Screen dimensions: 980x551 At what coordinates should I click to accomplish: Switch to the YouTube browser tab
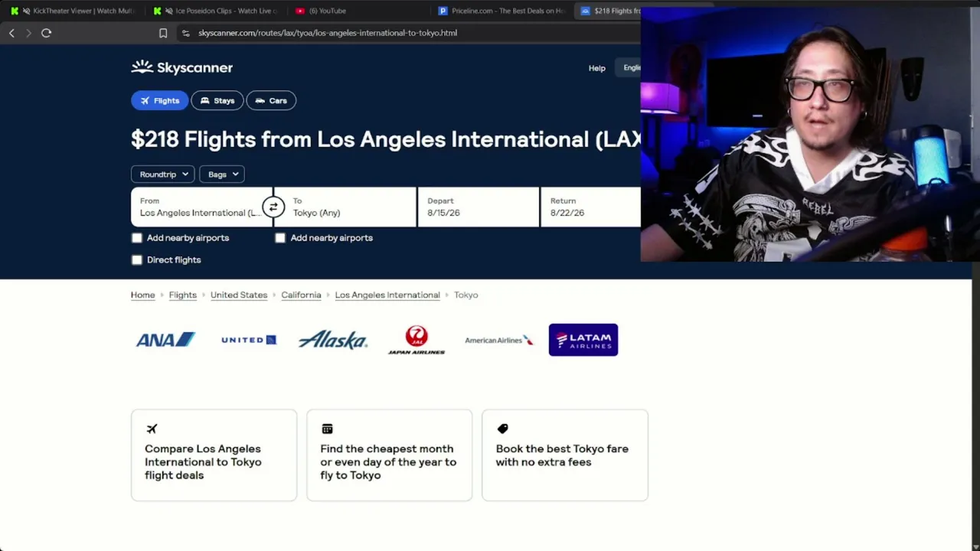coord(358,11)
